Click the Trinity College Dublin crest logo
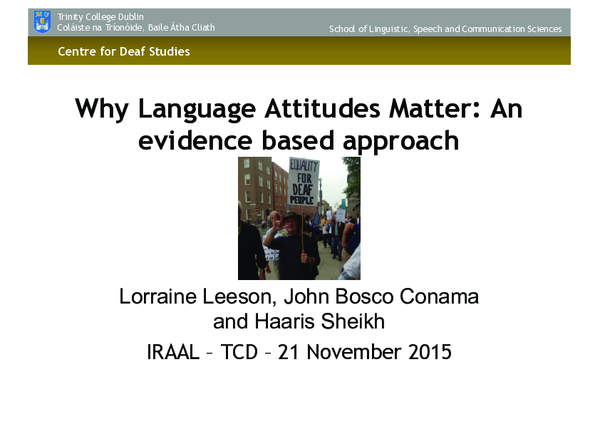This screenshot has height=424, width=600. coord(42,20)
